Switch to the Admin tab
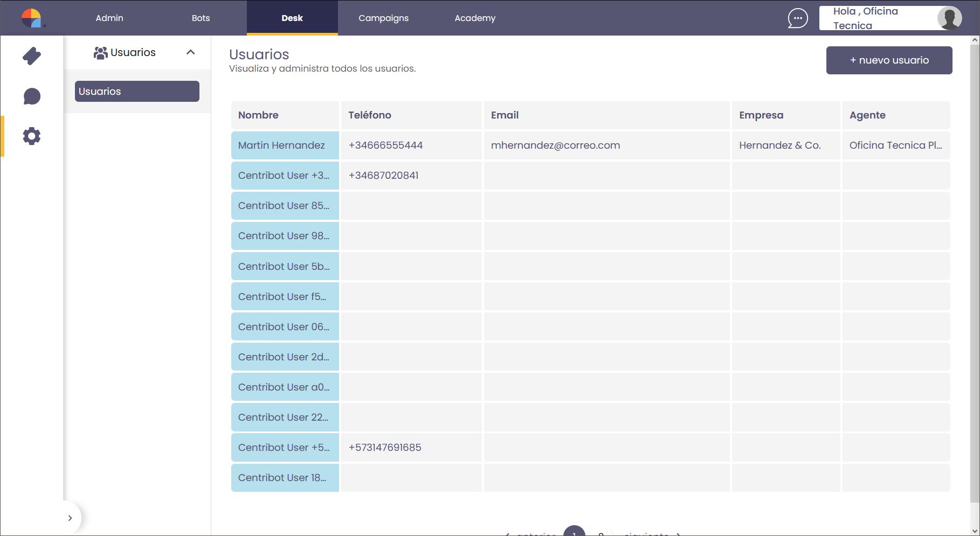 coord(109,18)
